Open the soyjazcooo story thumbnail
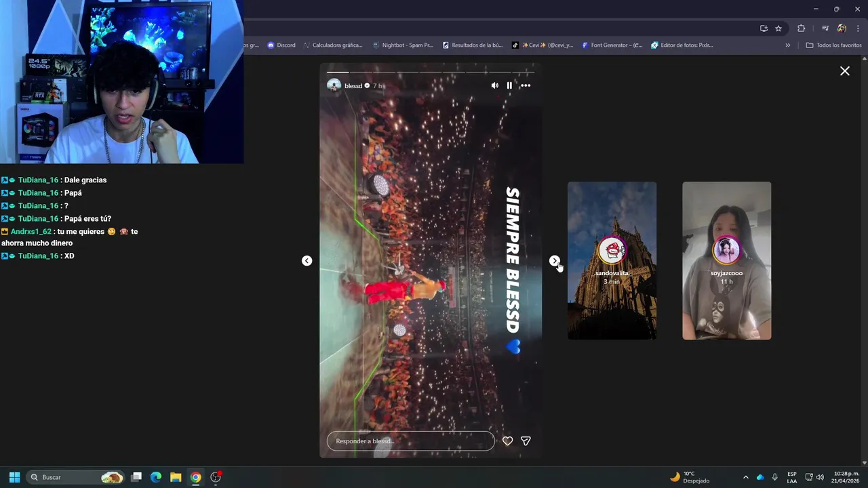The width and height of the screenshot is (868, 488). (x=726, y=260)
